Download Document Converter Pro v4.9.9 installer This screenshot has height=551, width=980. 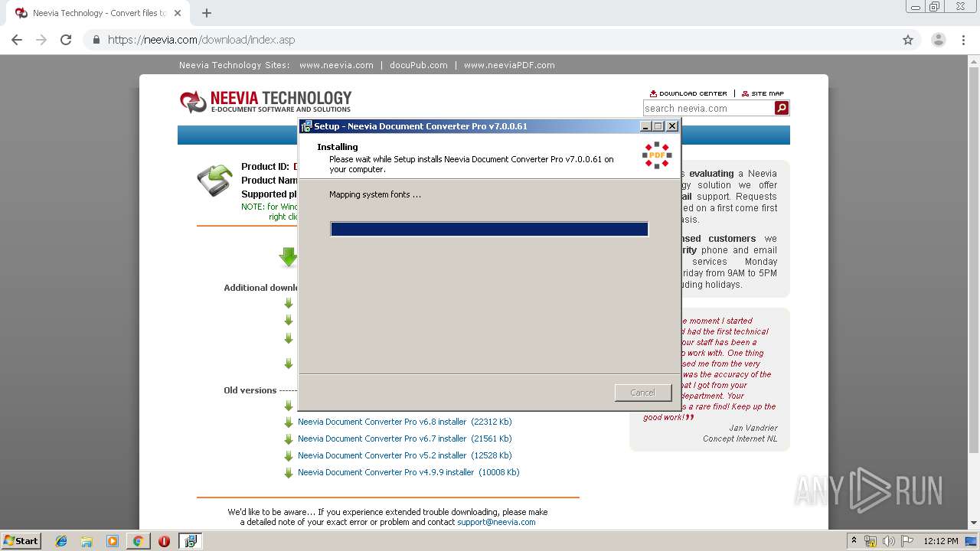tap(409, 472)
